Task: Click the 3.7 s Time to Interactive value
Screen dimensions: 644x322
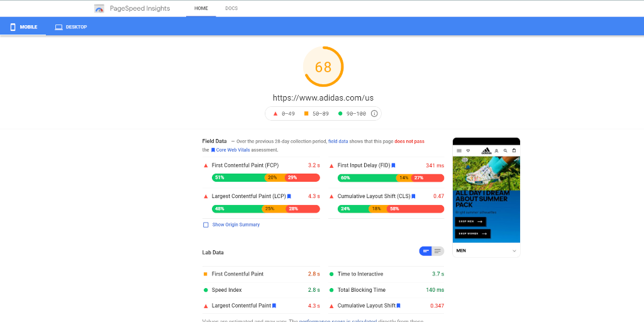Action: point(438,274)
